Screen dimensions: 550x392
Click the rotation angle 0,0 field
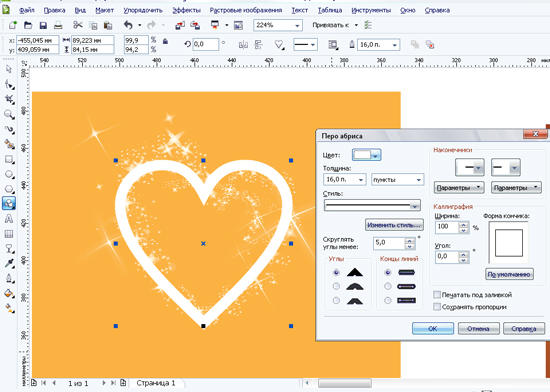[206, 44]
